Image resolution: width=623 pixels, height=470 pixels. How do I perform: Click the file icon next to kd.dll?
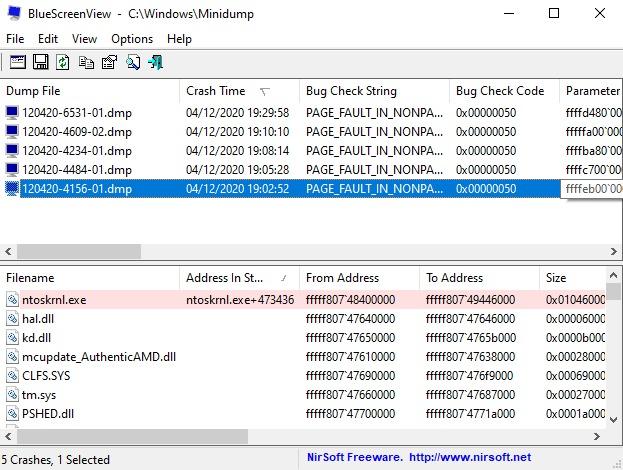[x=12, y=338]
